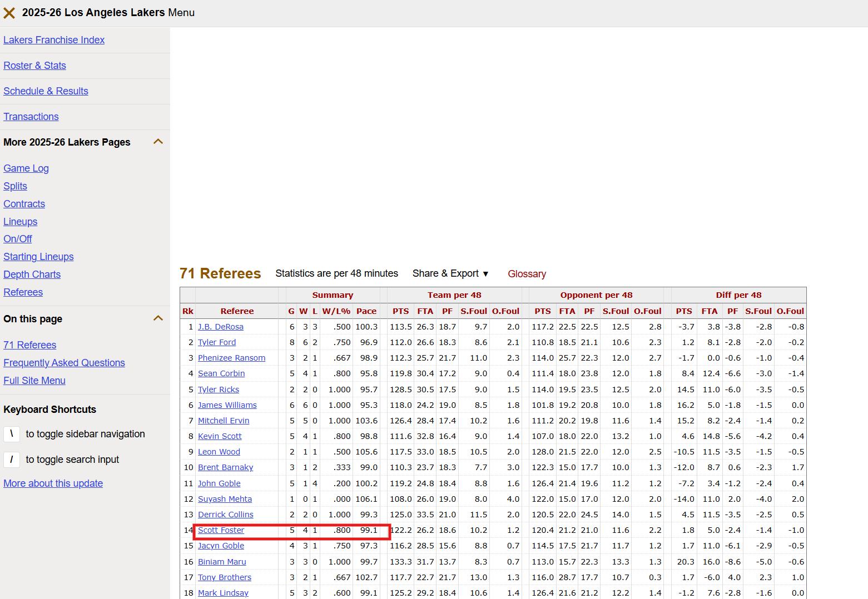The height and width of the screenshot is (599, 868).
Task: Open Suyash Mehta referee page
Action: click(225, 499)
